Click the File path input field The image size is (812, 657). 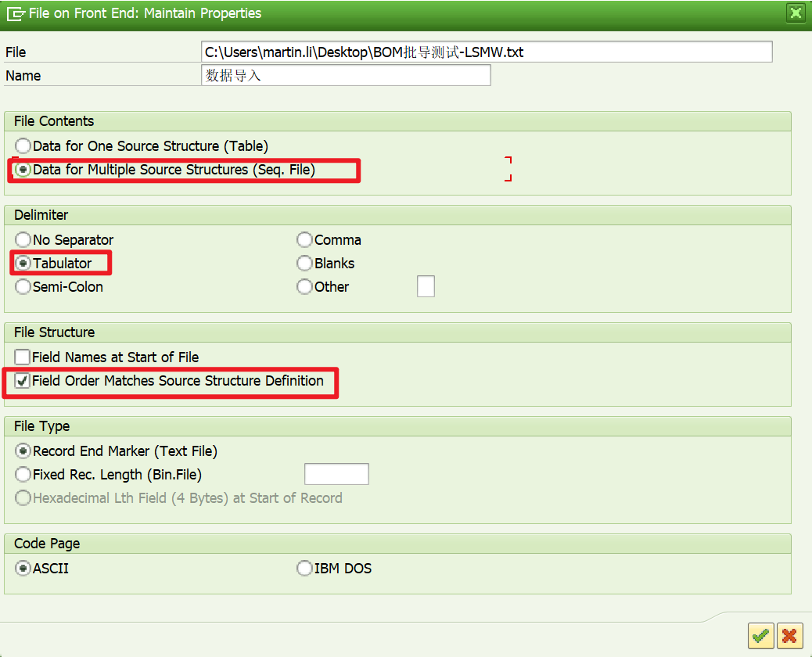click(x=487, y=52)
